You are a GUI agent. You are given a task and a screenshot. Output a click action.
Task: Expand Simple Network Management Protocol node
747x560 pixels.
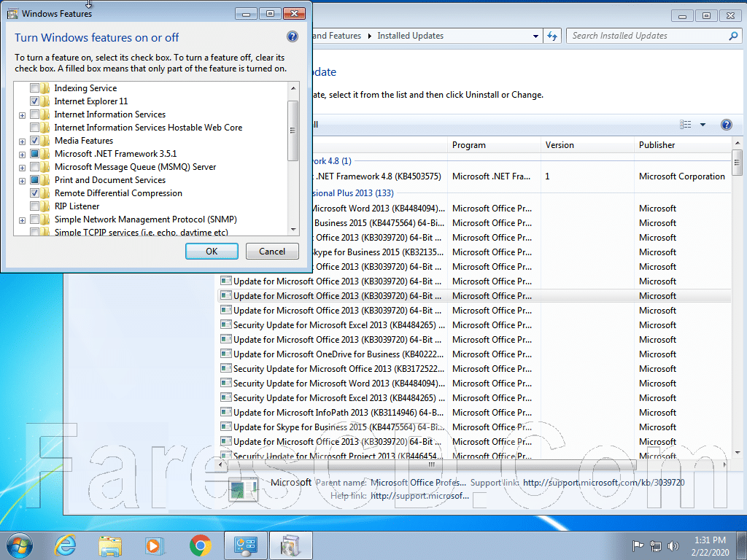pos(22,220)
